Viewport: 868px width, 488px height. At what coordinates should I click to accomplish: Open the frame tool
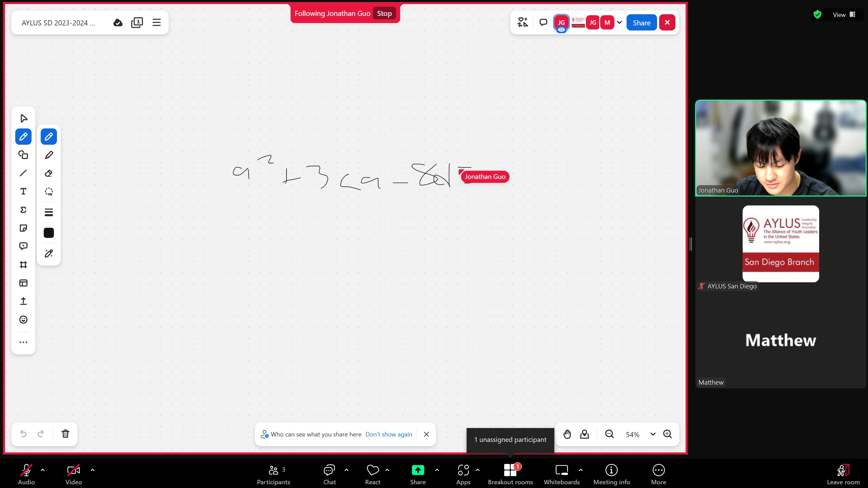point(23,265)
